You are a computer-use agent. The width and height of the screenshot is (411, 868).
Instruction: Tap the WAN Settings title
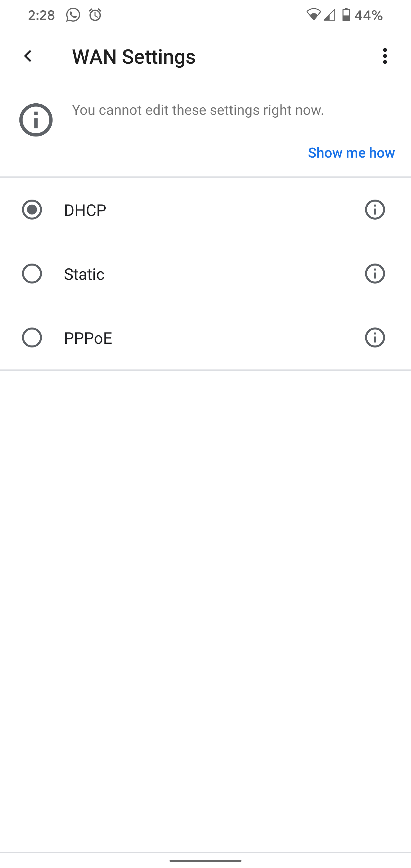(x=134, y=57)
